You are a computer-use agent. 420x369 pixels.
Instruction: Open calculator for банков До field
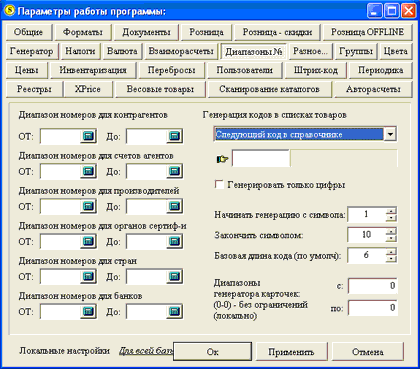tap(174, 312)
